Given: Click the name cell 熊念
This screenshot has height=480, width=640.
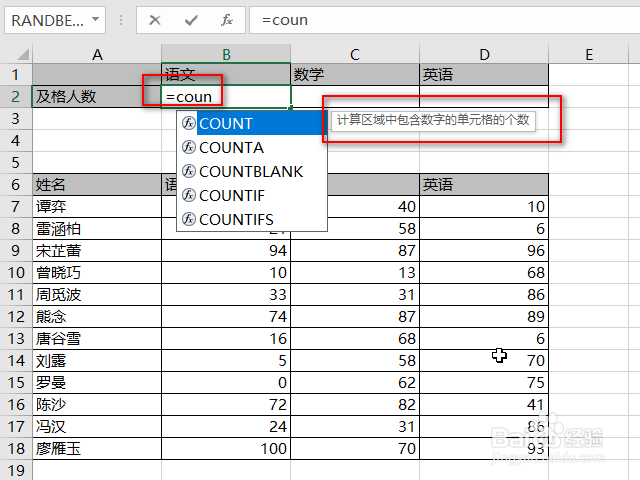Looking at the screenshot, I should click(x=97, y=317).
